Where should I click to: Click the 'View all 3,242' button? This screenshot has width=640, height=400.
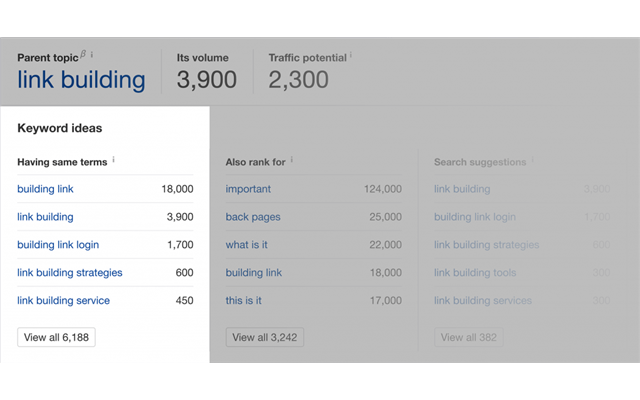point(264,338)
